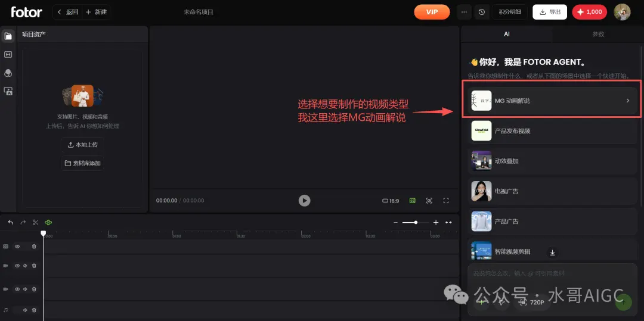Enter fullscreen preview mode

coord(446,201)
